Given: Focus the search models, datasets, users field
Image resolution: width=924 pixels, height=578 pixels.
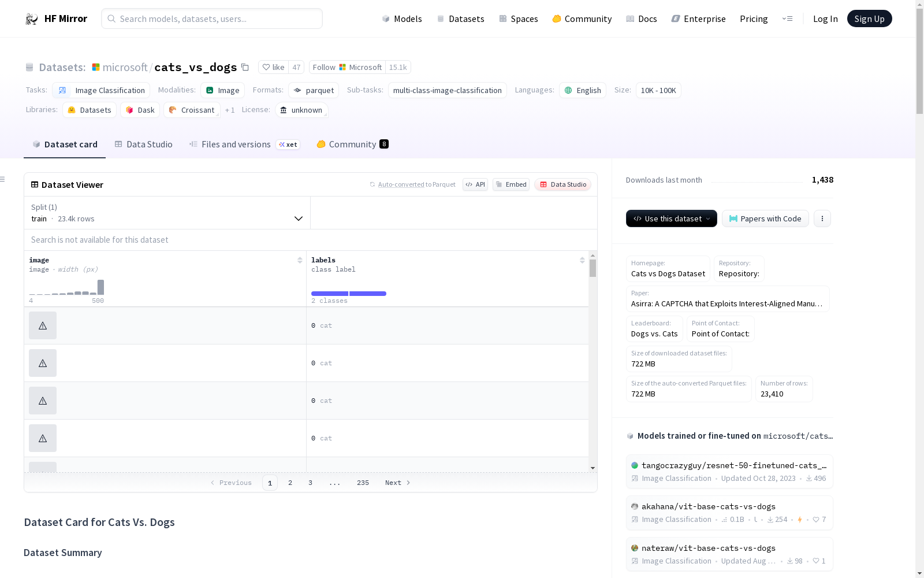Looking at the screenshot, I should [x=212, y=18].
